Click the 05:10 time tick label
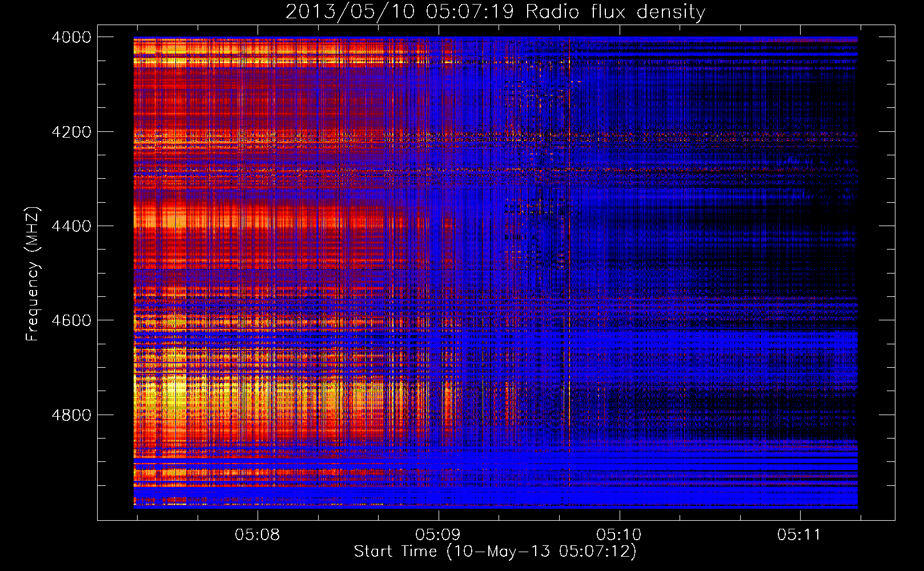This screenshot has height=571, width=924. [x=619, y=535]
